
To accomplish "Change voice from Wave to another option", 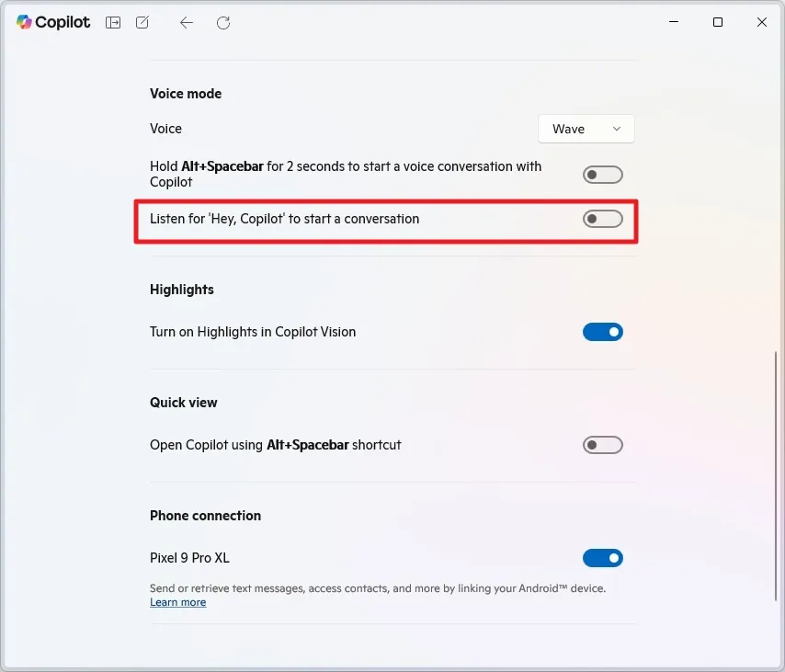I will click(x=586, y=129).
